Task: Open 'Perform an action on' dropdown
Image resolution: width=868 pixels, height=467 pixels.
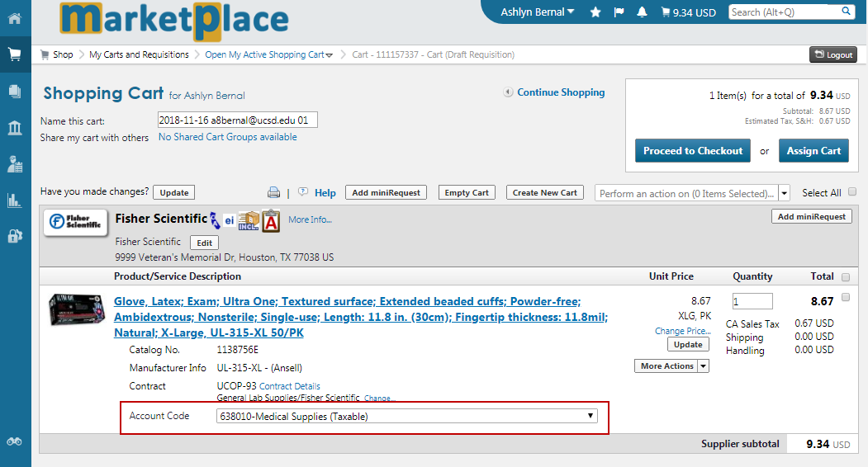Action: (784, 193)
